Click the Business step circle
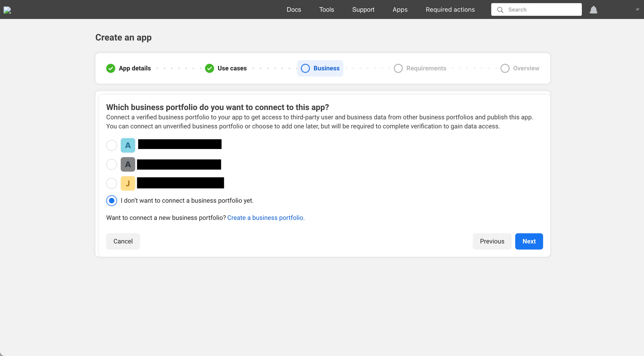Screen dimensions: 644x356 point(305,68)
